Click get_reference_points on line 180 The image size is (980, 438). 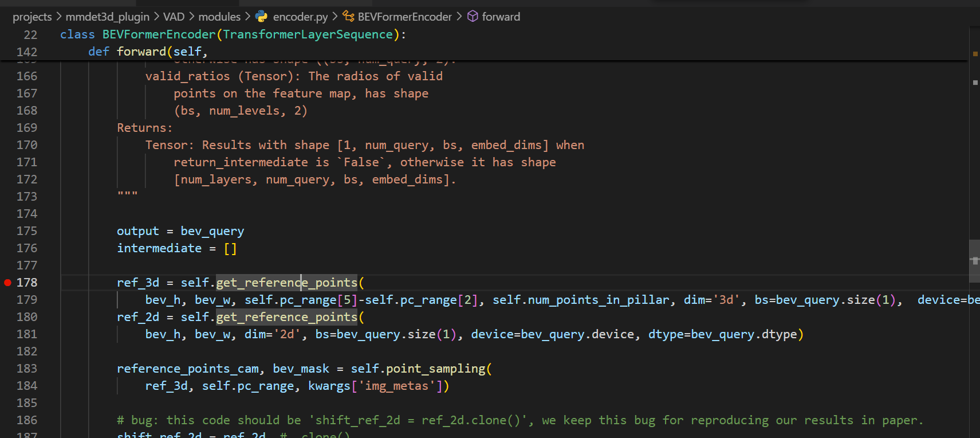286,317
